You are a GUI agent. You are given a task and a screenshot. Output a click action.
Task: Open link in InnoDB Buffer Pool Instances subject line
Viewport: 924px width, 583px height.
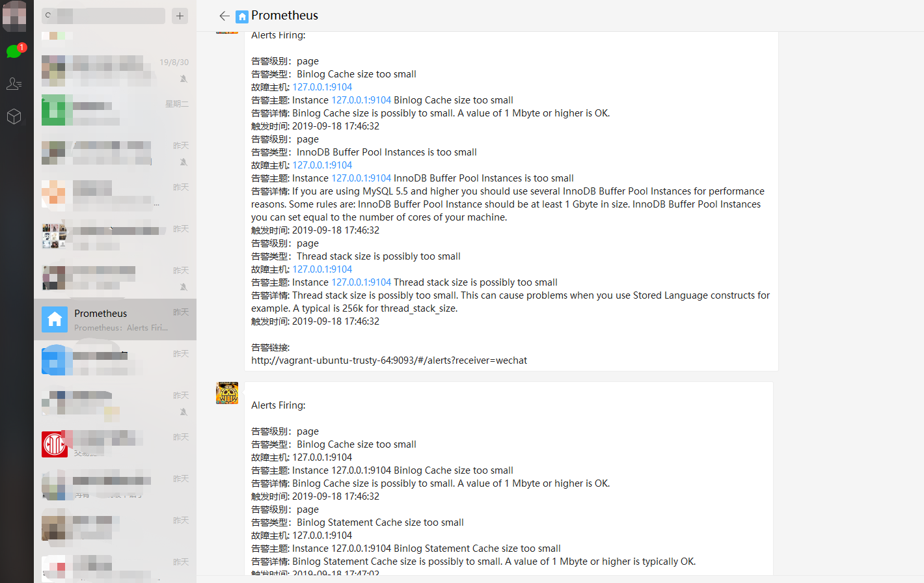[361, 178]
